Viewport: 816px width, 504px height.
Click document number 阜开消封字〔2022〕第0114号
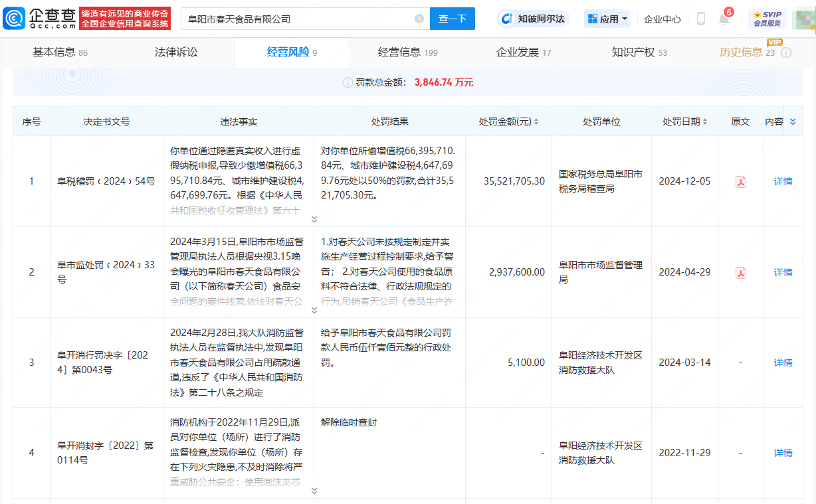106,453
